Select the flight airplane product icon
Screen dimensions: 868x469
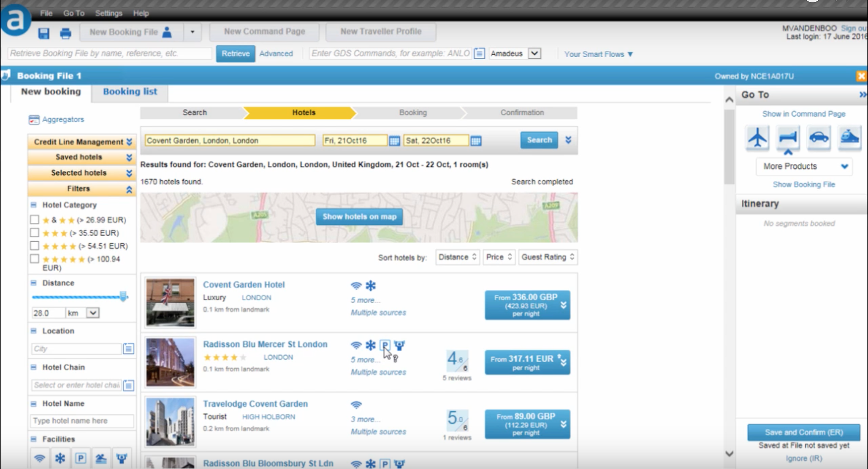(x=757, y=138)
